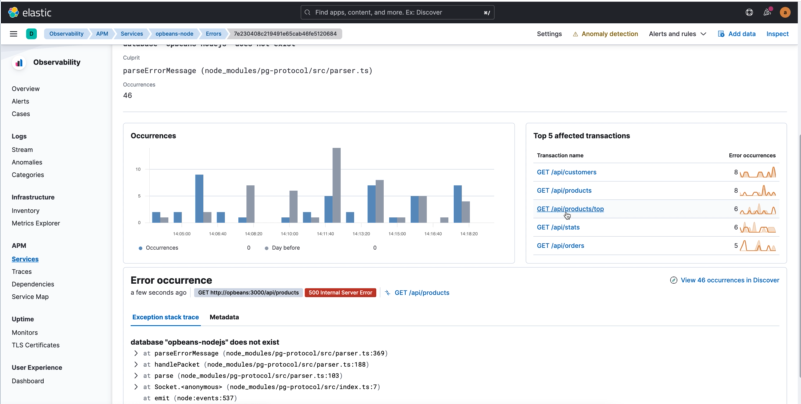Viewport: 801px width, 404px height.
Task: Open the help menu icon
Action: point(750,12)
